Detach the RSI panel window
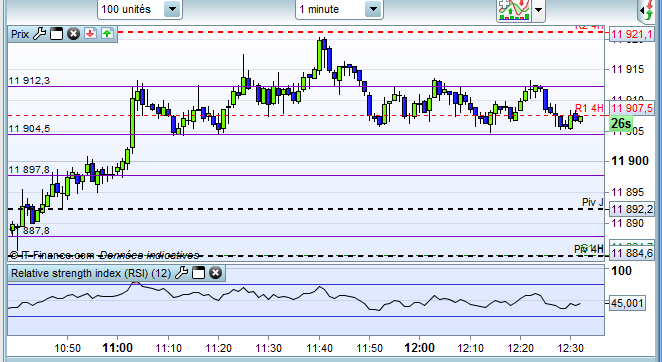The height and width of the screenshot is (362, 662). click(x=198, y=273)
